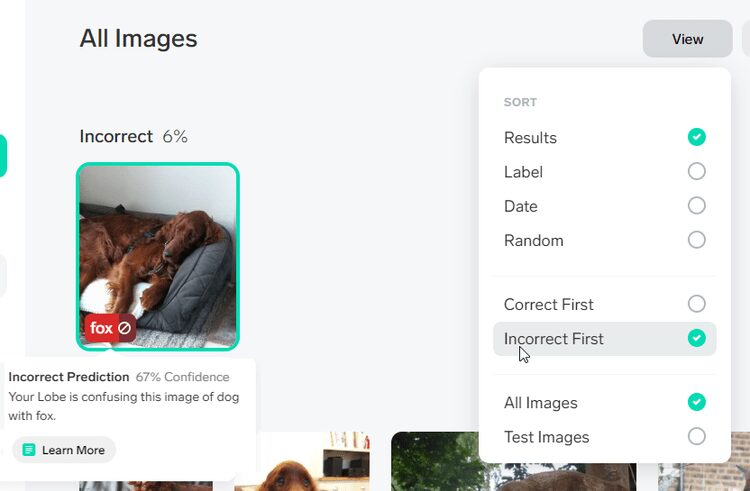This screenshot has width=750, height=491.
Task: Select the Label sort radio button
Action: (697, 171)
